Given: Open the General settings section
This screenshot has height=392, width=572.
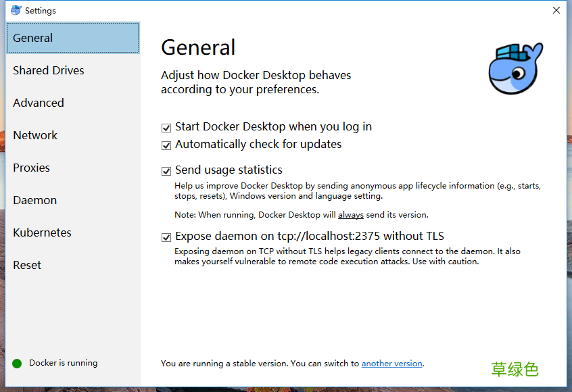Looking at the screenshot, I should (x=32, y=38).
